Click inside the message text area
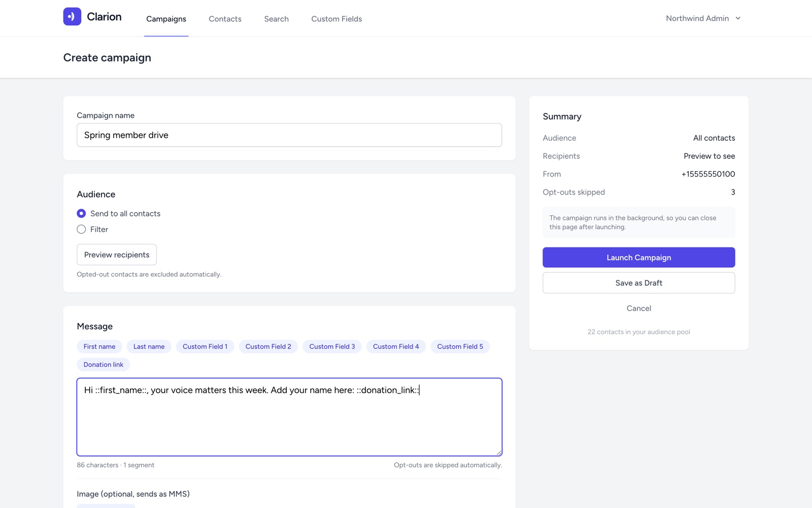This screenshot has height=508, width=812. point(289,417)
